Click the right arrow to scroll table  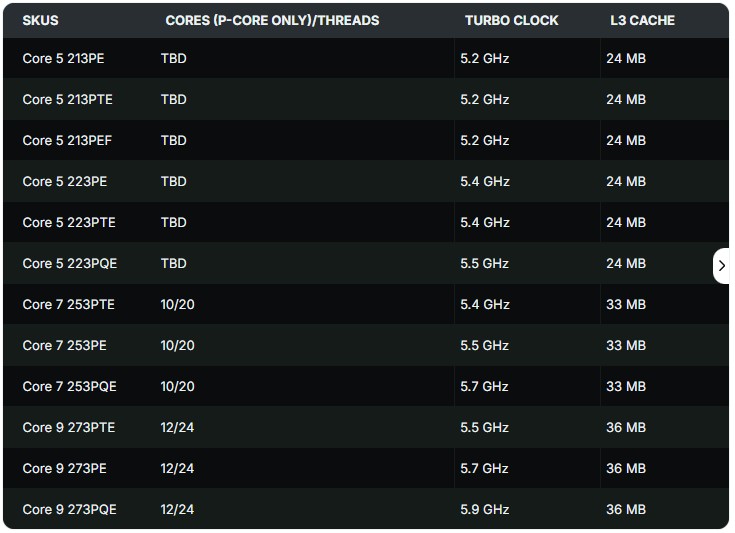click(x=721, y=266)
